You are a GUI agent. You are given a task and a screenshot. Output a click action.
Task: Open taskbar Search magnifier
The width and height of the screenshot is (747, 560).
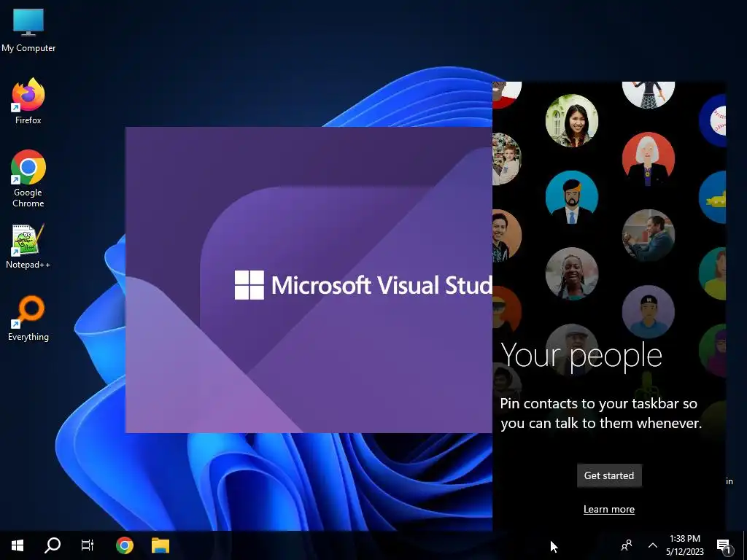pyautogui.click(x=53, y=545)
